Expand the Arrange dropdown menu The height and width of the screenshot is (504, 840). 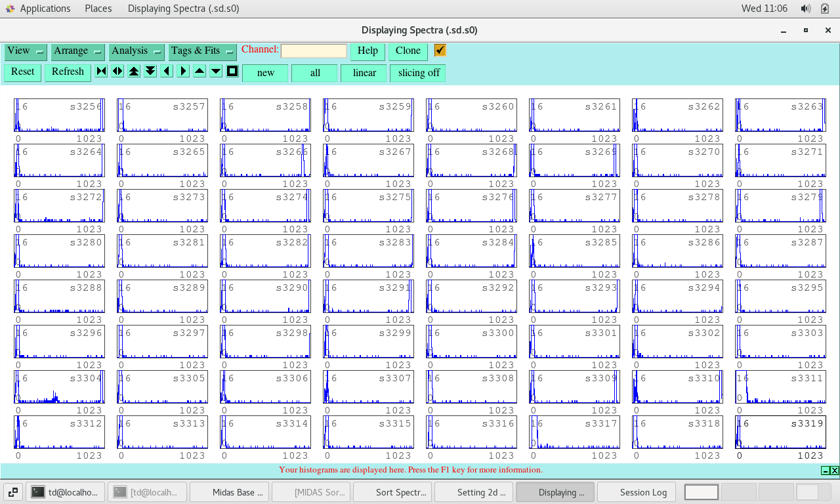coord(77,51)
